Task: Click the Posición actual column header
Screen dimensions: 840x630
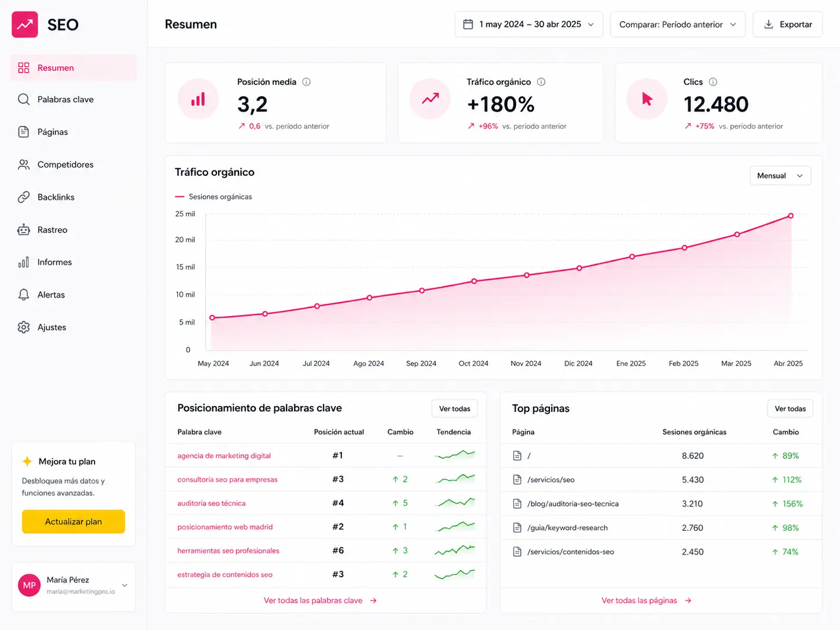Action: 339,432
